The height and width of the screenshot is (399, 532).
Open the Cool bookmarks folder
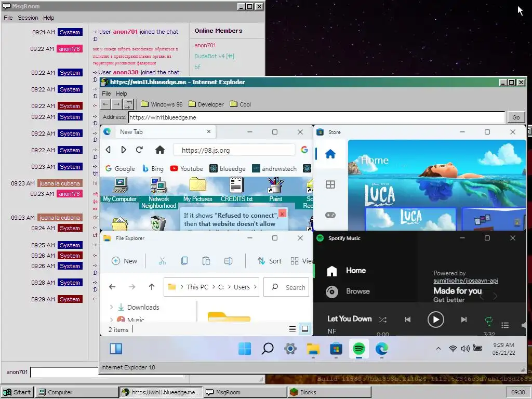[x=240, y=104]
